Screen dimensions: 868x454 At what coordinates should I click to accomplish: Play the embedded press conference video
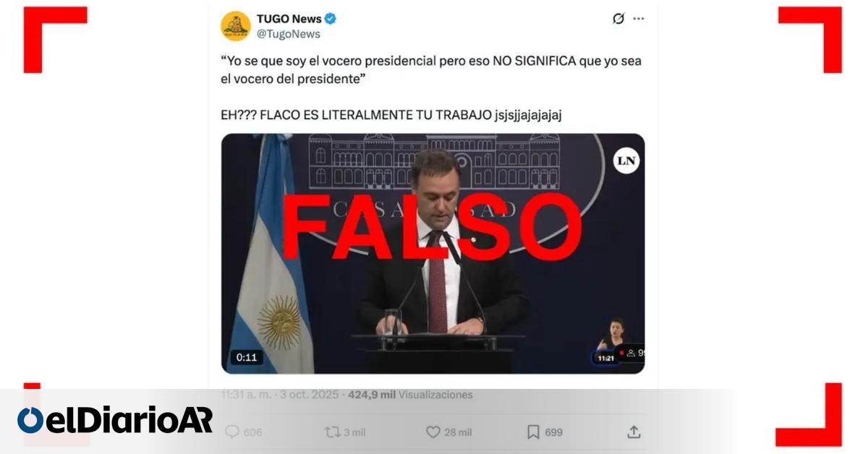click(x=433, y=253)
